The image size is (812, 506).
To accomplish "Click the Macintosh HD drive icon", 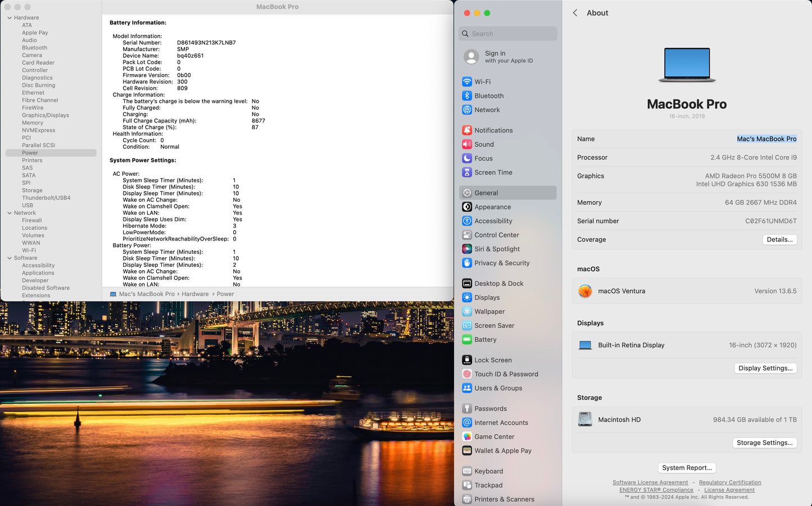I will coord(585,420).
